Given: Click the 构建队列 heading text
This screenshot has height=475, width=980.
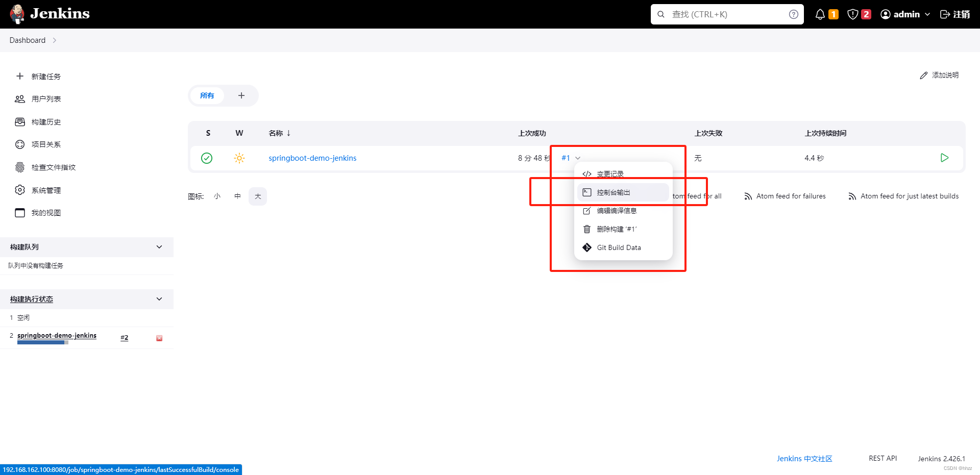Looking at the screenshot, I should point(24,247).
